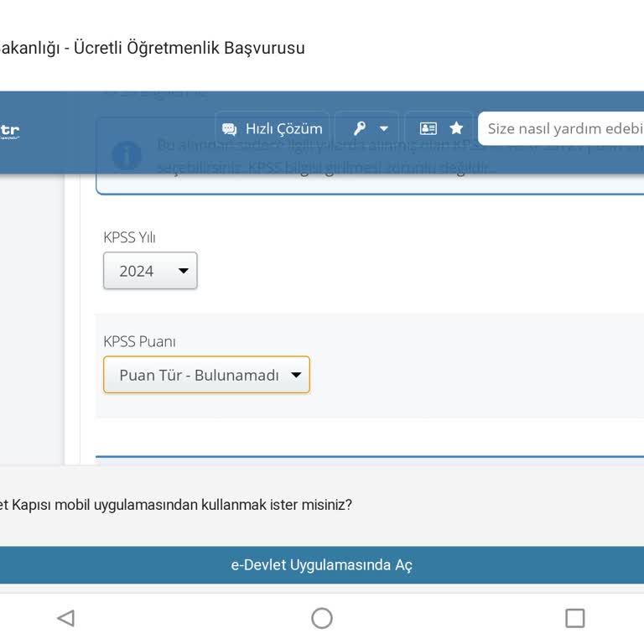Tap the Android back navigation button

click(x=66, y=618)
